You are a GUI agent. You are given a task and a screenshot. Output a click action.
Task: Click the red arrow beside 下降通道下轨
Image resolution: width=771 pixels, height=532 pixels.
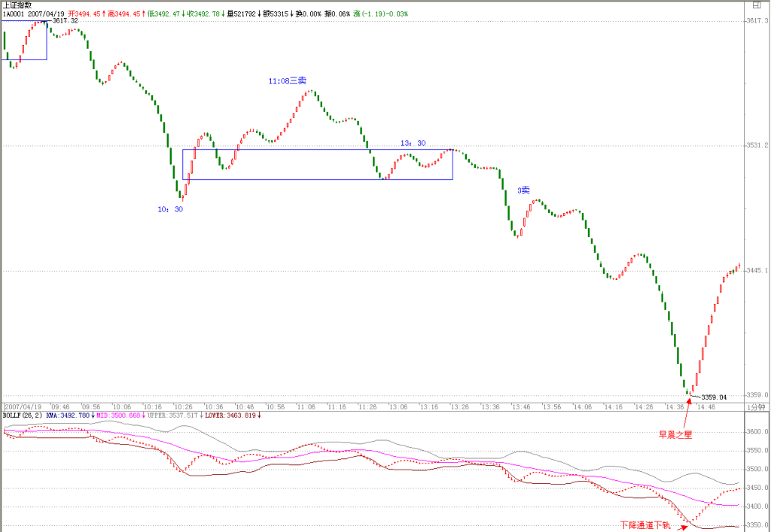(x=682, y=527)
